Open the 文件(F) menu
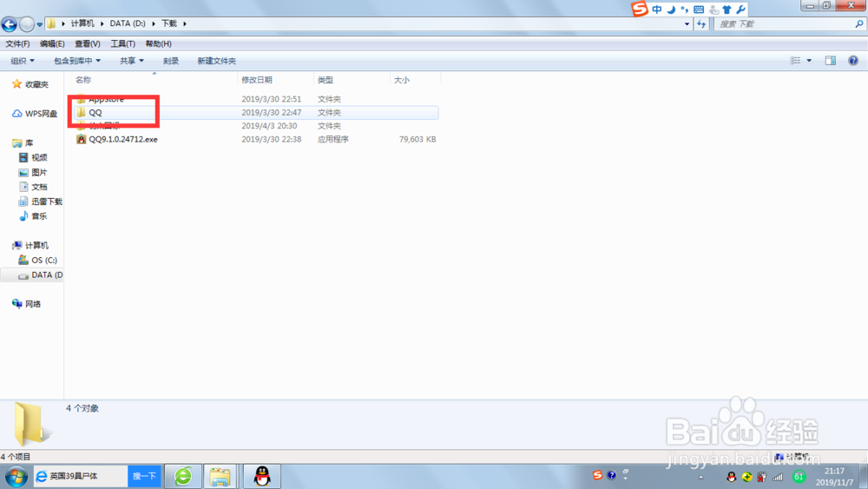The width and height of the screenshot is (868, 489). (17, 43)
